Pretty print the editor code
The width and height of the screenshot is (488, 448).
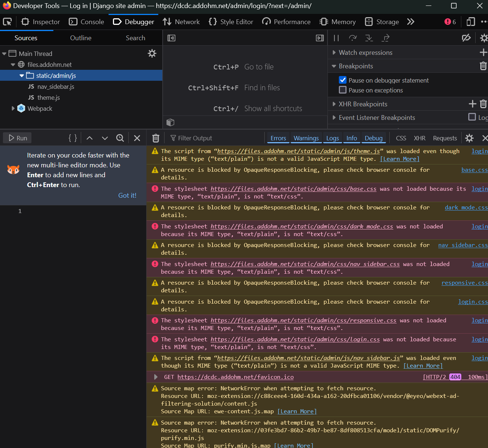pyautogui.click(x=73, y=138)
